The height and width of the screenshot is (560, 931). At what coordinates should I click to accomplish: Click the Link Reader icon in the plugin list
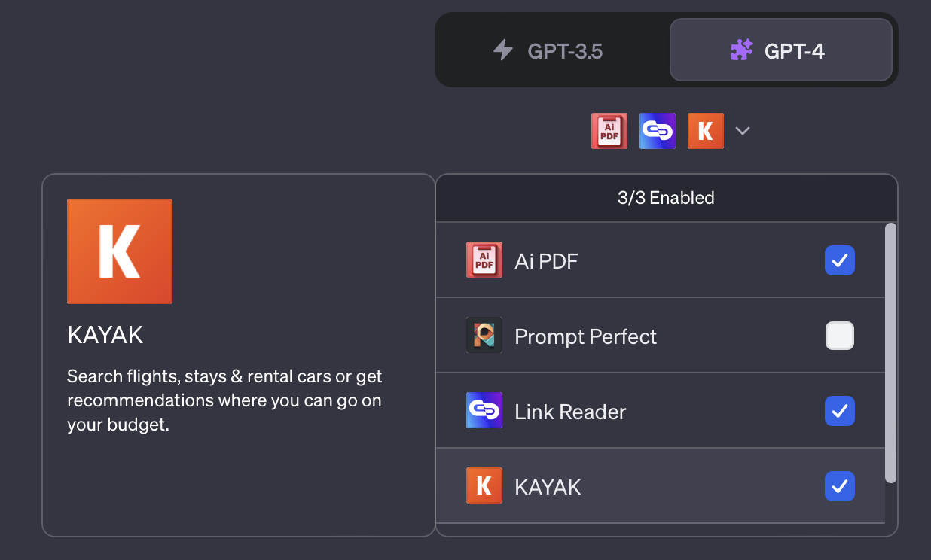(484, 411)
